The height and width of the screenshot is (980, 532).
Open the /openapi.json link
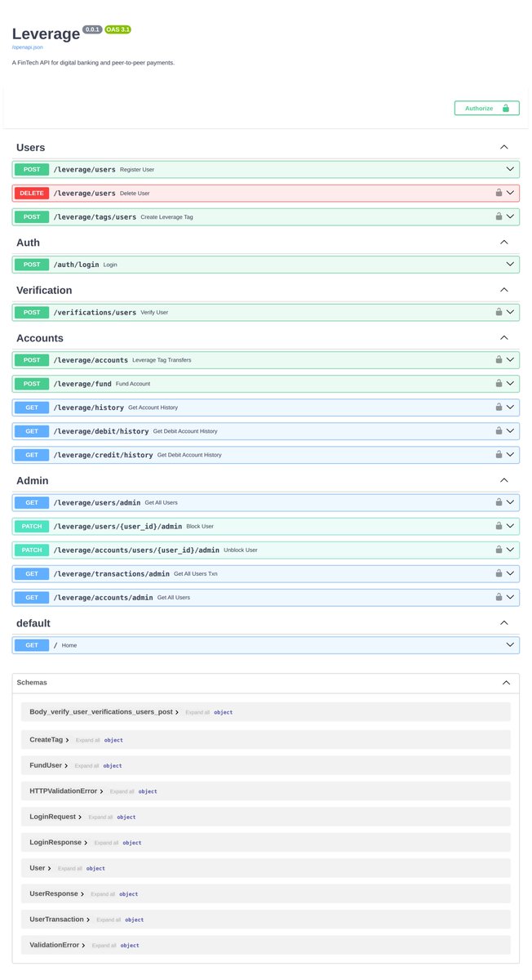(x=27, y=47)
